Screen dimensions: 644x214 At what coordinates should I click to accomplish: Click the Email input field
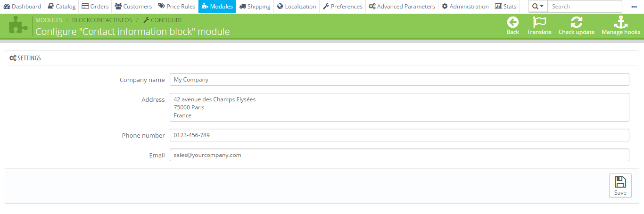(399, 155)
